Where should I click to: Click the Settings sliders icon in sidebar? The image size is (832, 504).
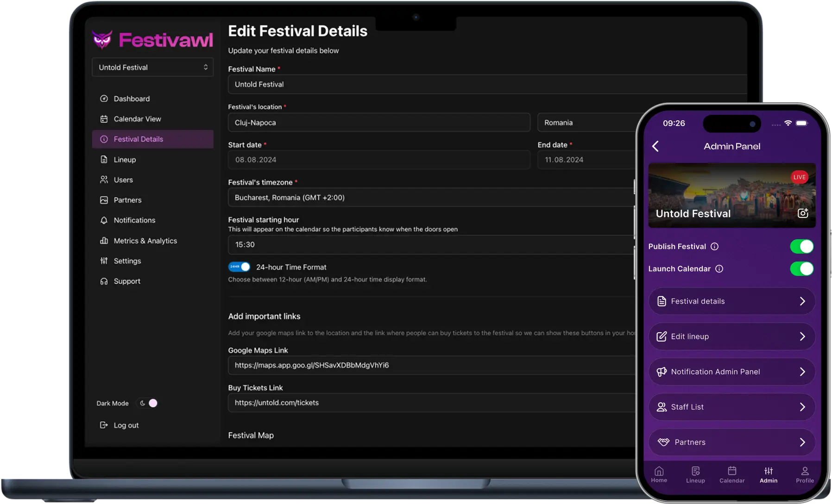pos(104,261)
